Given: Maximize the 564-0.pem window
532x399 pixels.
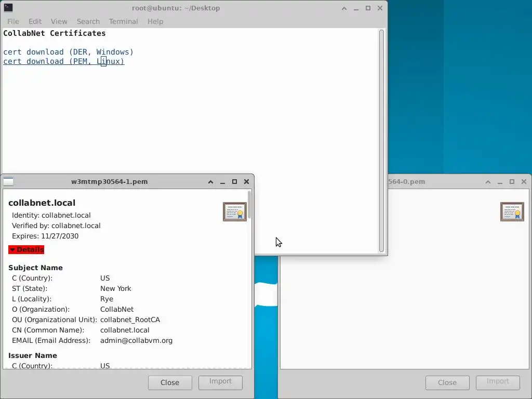Looking at the screenshot, I should point(512,182).
